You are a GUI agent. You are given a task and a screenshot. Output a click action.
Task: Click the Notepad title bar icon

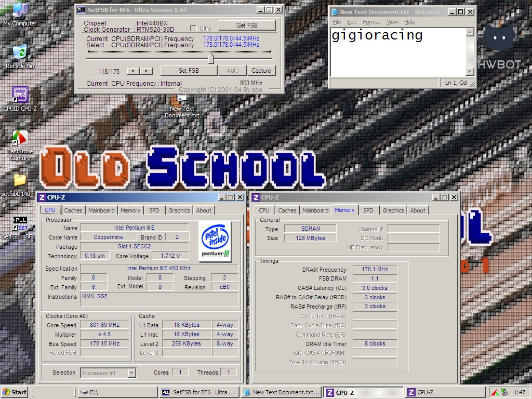(335, 12)
